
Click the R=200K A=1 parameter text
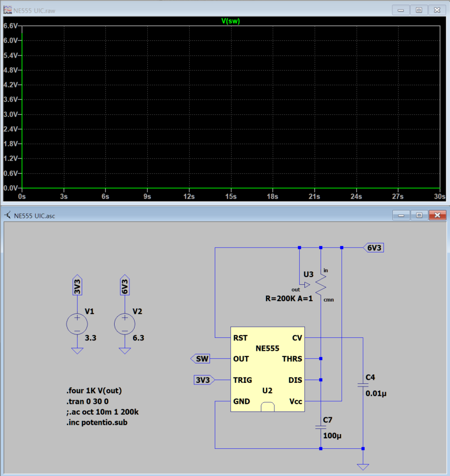(x=289, y=298)
